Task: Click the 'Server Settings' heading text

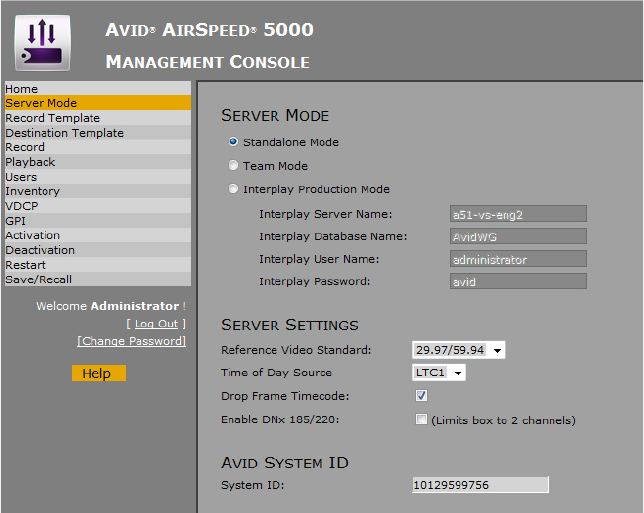Action: (x=290, y=325)
